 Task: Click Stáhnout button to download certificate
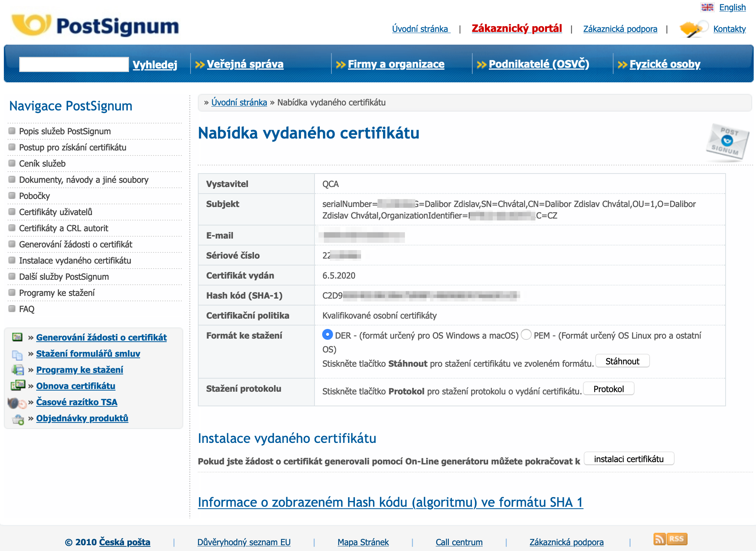(x=622, y=361)
